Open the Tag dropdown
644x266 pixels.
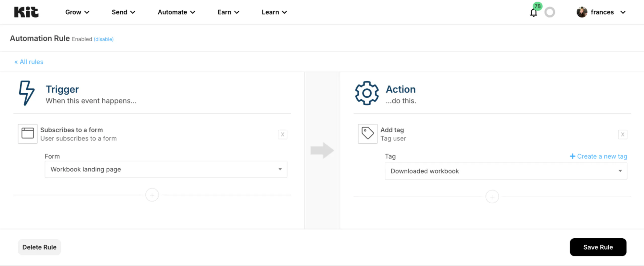[506, 171]
